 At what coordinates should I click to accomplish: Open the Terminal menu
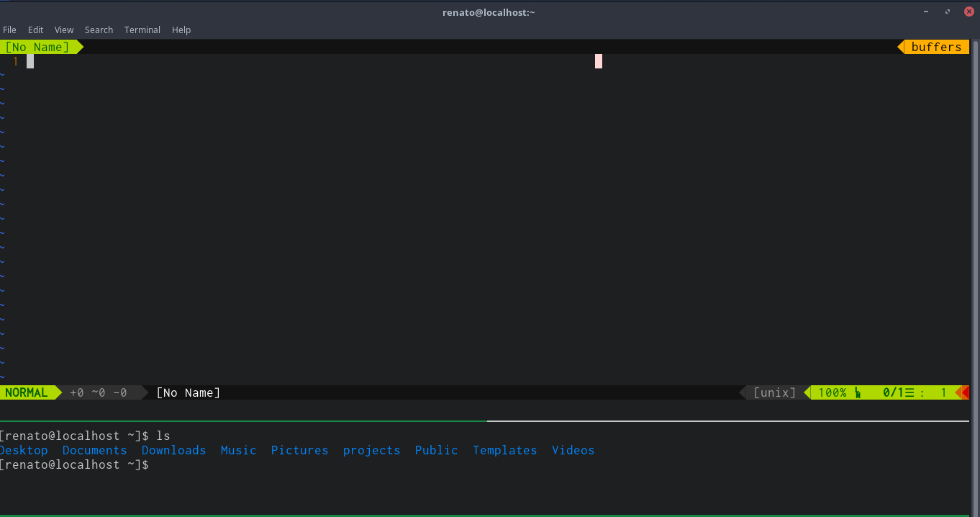[142, 30]
